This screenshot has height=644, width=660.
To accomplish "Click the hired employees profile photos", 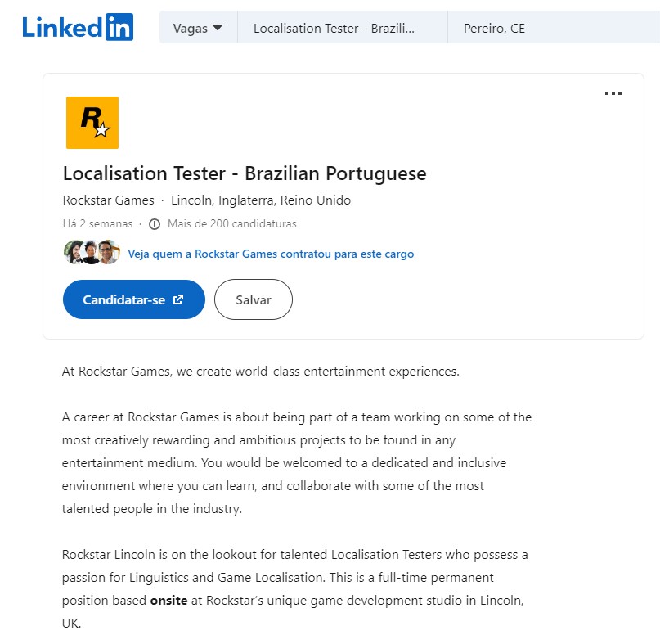I will click(92, 253).
